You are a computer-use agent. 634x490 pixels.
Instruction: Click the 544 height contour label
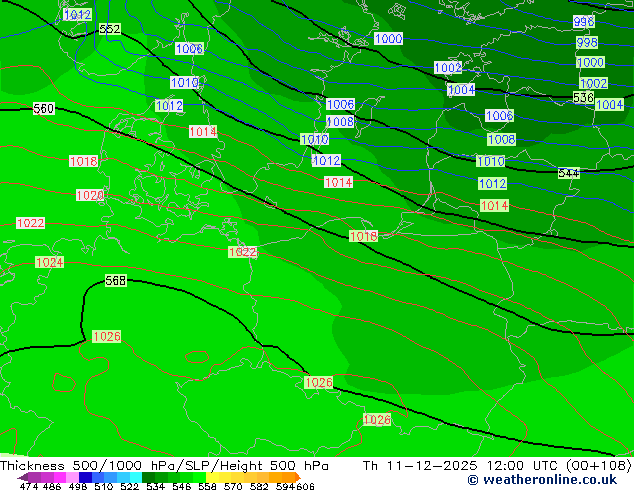click(568, 173)
